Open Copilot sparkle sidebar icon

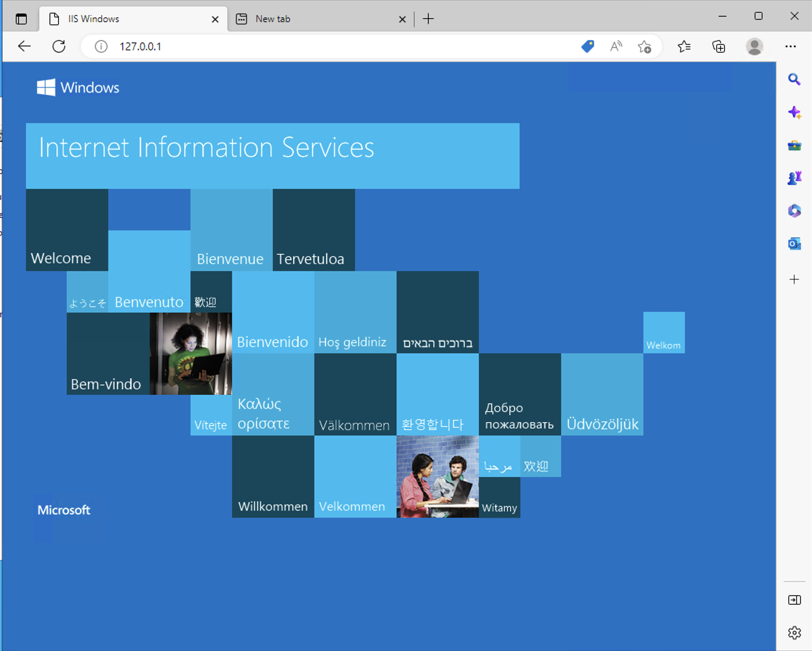pos(794,112)
